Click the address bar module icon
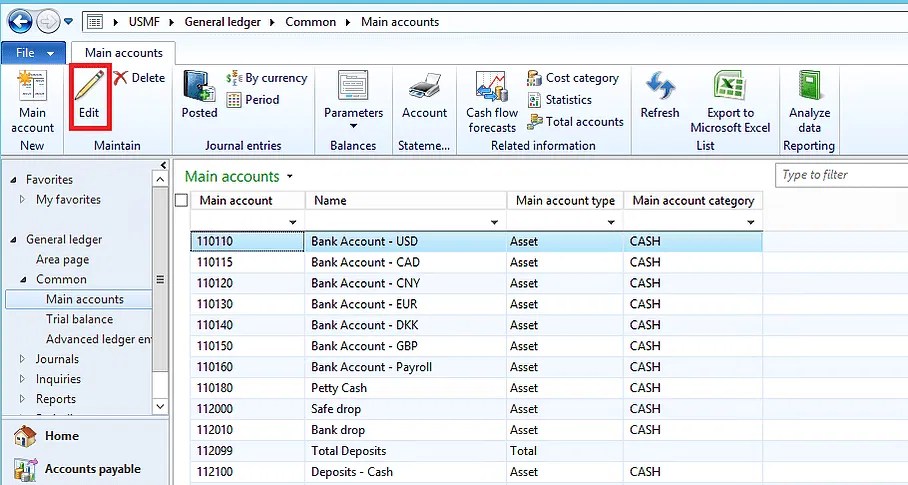908x485 pixels. click(94, 22)
